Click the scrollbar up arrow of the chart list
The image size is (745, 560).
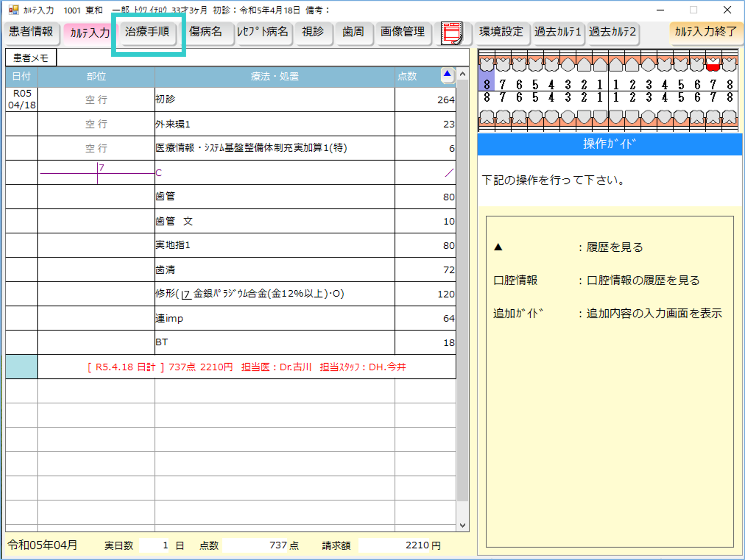462,74
